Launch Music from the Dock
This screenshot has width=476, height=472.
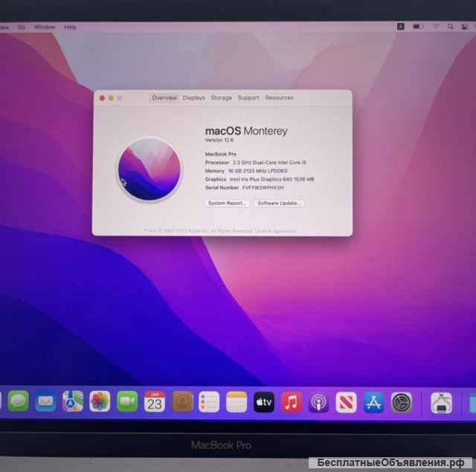pyautogui.click(x=292, y=402)
